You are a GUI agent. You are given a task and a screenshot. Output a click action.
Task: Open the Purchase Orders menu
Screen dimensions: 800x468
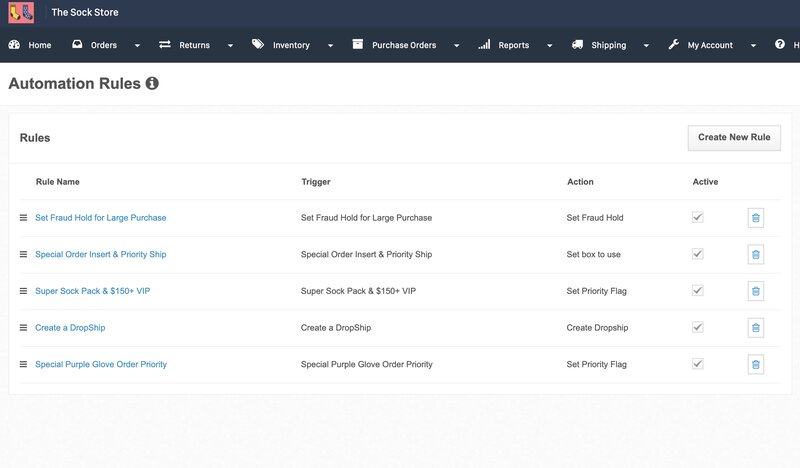(404, 45)
